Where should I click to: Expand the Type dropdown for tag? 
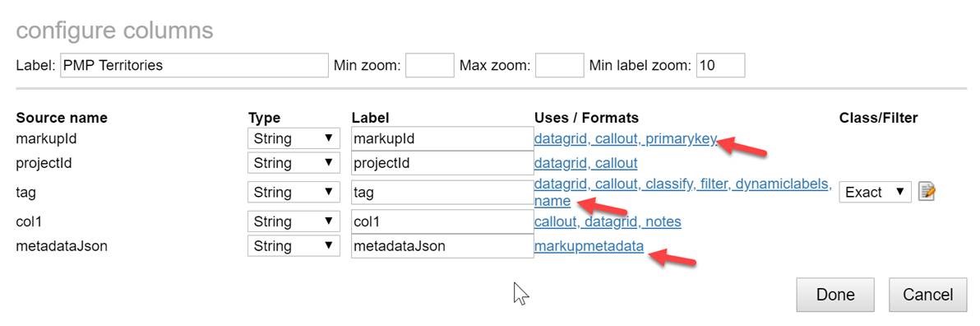pos(294,192)
